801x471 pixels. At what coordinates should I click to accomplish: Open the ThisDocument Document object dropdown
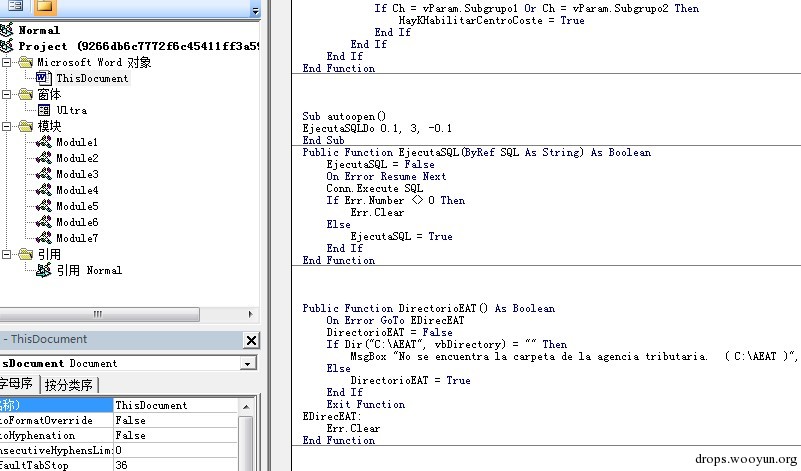[248, 364]
